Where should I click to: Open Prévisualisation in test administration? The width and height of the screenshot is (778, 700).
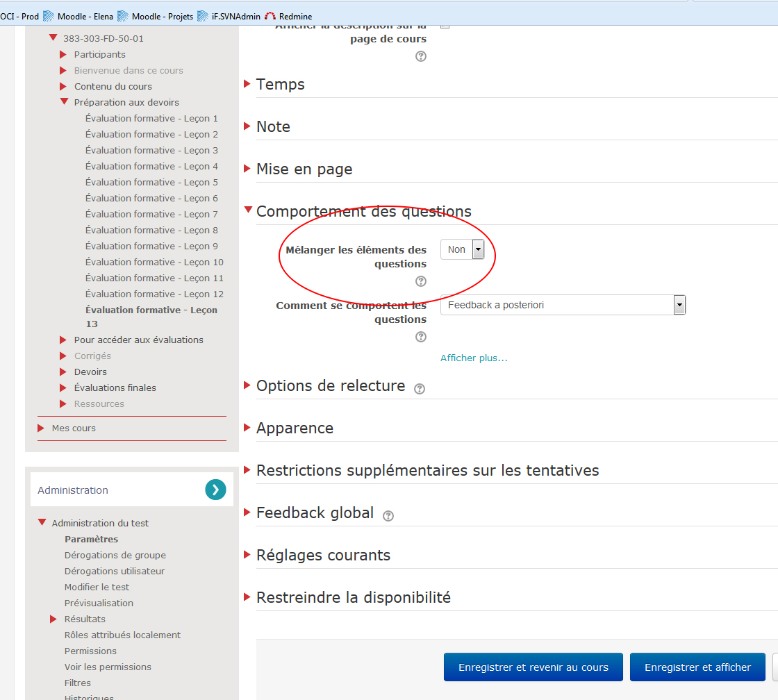click(x=99, y=603)
